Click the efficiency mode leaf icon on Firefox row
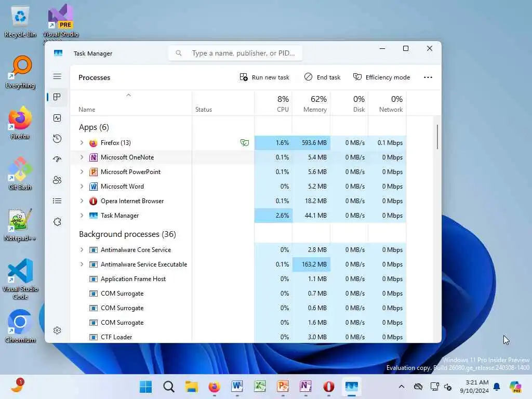 tap(245, 143)
